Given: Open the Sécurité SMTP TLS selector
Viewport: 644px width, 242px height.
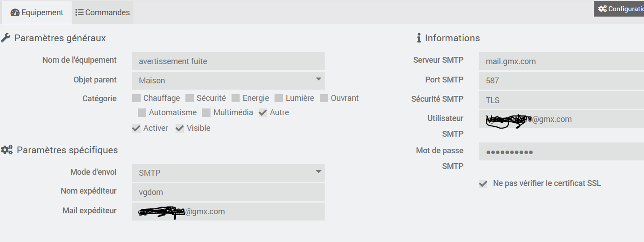Looking at the screenshot, I should [562, 99].
